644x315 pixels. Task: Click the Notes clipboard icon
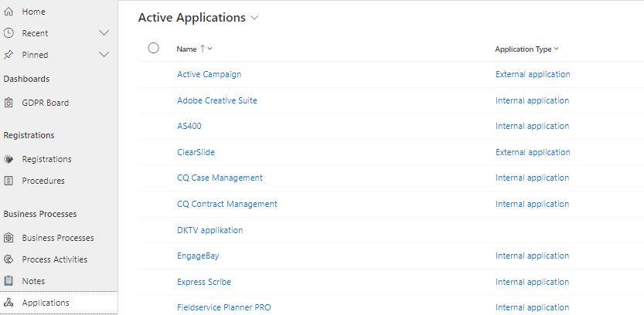(9, 281)
